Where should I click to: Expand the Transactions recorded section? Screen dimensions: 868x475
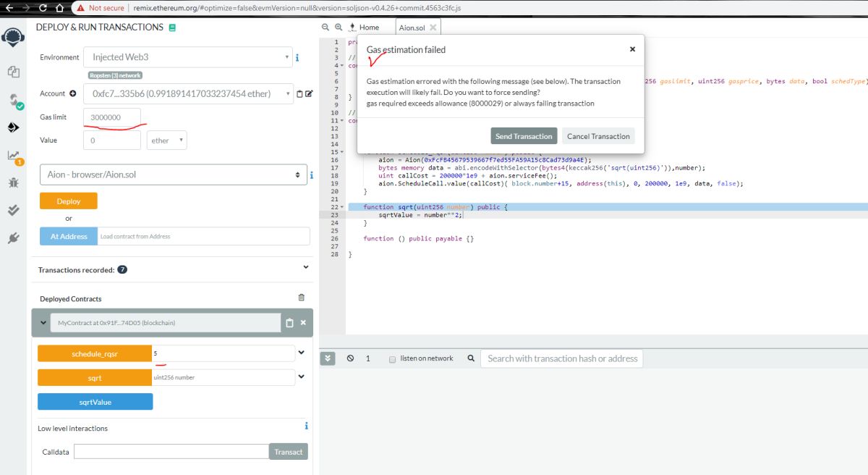coord(306,267)
